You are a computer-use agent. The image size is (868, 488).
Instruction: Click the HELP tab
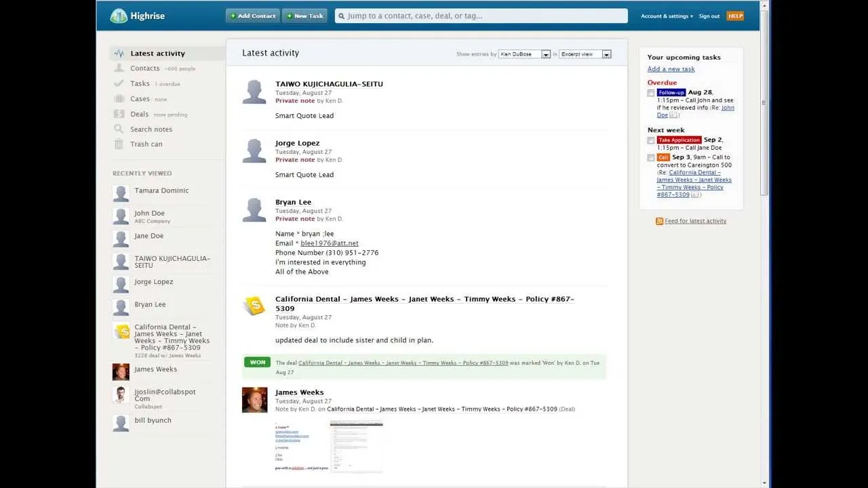tap(735, 15)
